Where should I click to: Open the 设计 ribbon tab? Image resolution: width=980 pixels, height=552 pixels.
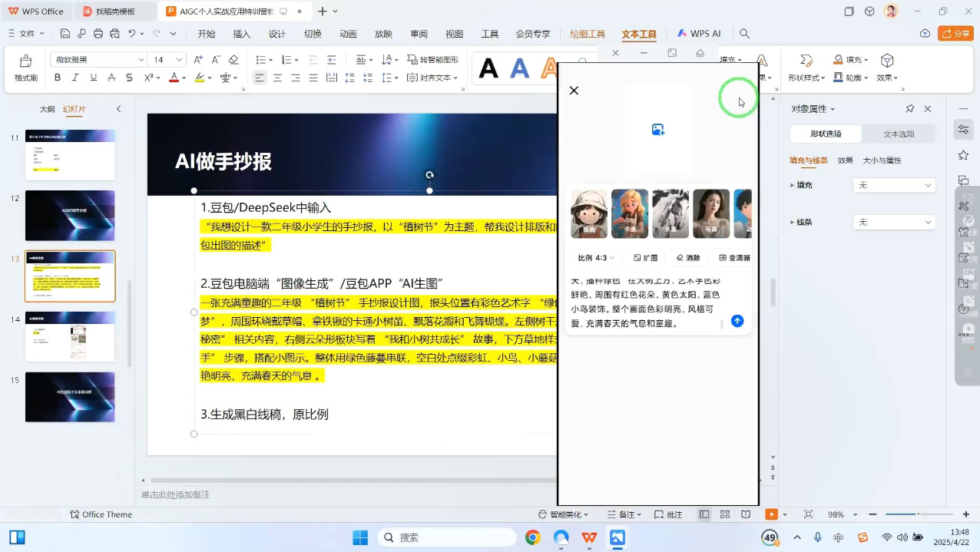point(277,34)
